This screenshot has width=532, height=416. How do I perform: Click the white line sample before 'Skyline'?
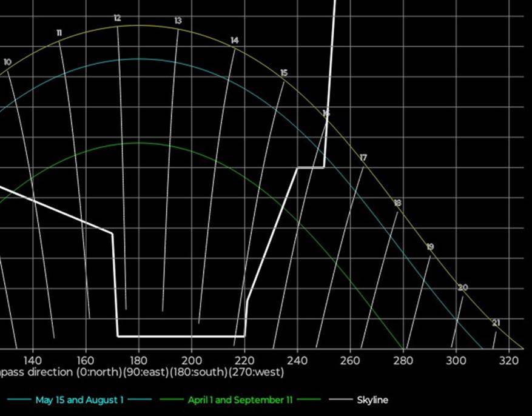coord(341,400)
